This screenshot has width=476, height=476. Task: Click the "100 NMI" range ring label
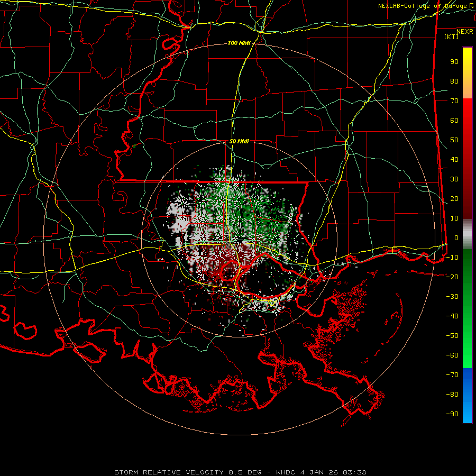point(239,43)
